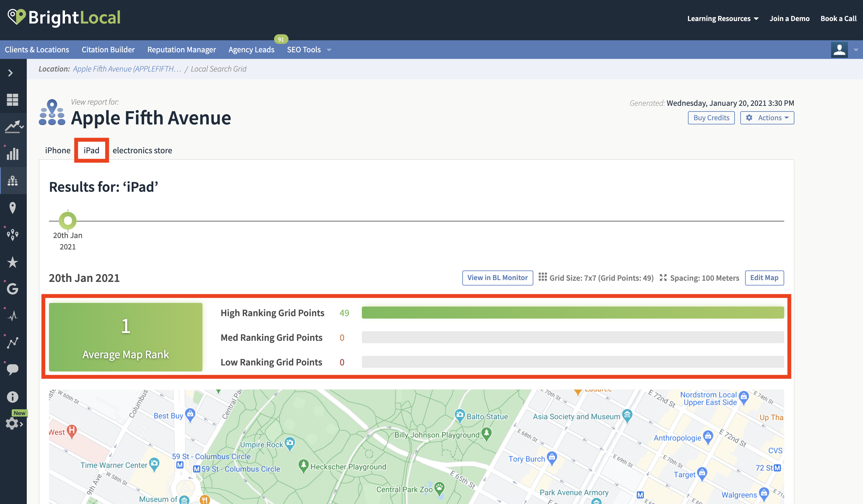The width and height of the screenshot is (863, 504).
Task: Click the Average Map Rank tile
Action: [126, 337]
